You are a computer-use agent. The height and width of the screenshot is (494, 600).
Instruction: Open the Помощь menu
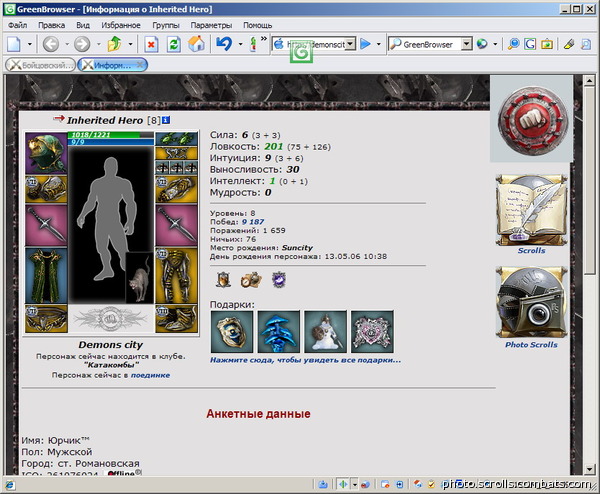pos(258,25)
